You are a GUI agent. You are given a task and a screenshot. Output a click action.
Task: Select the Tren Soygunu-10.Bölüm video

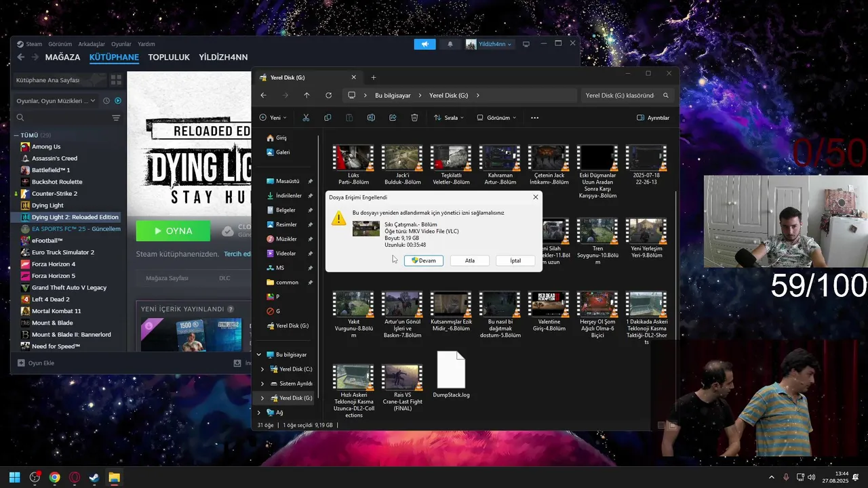click(597, 241)
